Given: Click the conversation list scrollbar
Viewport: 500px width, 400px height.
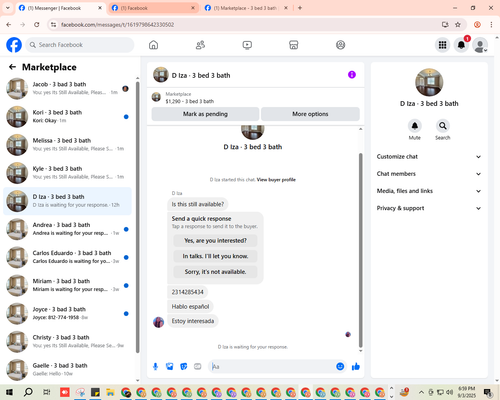Looking at the screenshot, I should click(138, 217).
